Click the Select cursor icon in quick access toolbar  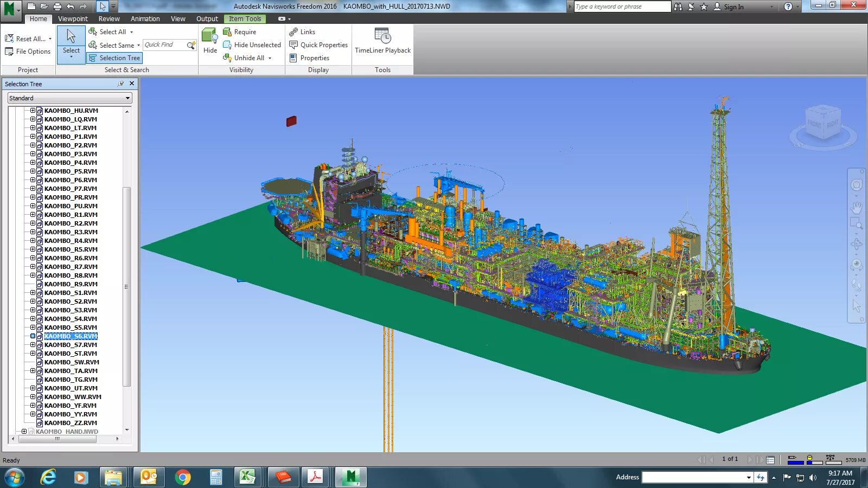click(x=103, y=7)
